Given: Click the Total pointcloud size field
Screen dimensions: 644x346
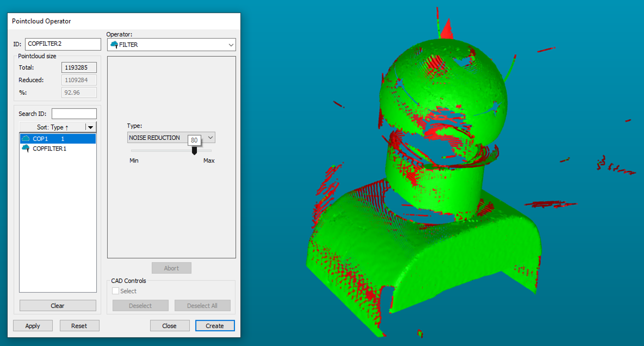Looking at the screenshot, I should pos(79,67).
